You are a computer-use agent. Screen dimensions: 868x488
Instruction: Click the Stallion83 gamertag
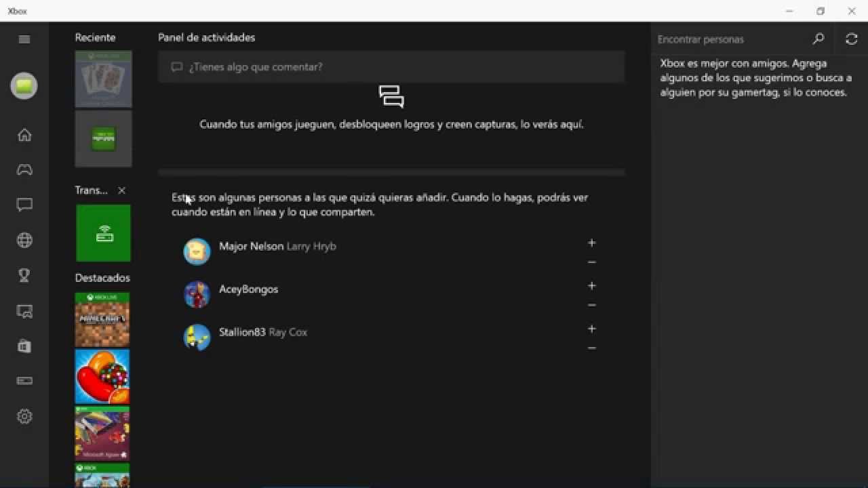point(242,332)
